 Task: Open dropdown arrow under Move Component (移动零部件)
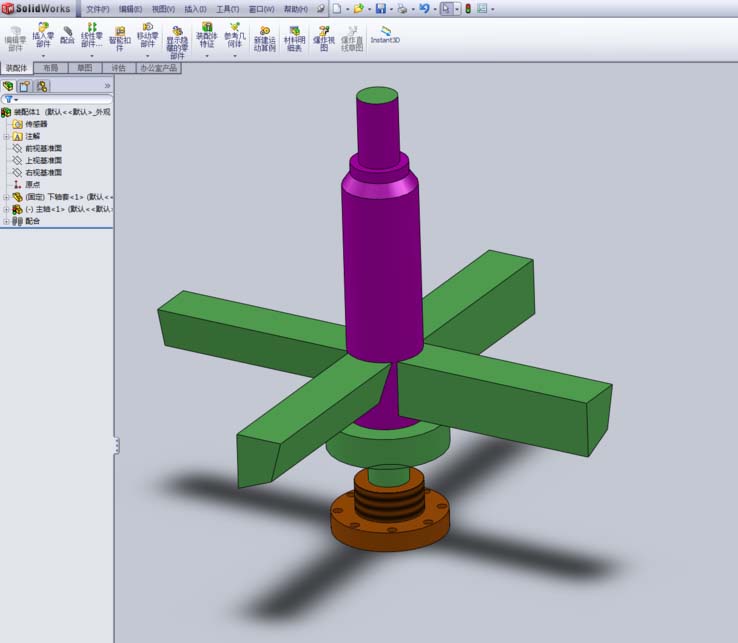click(147, 56)
